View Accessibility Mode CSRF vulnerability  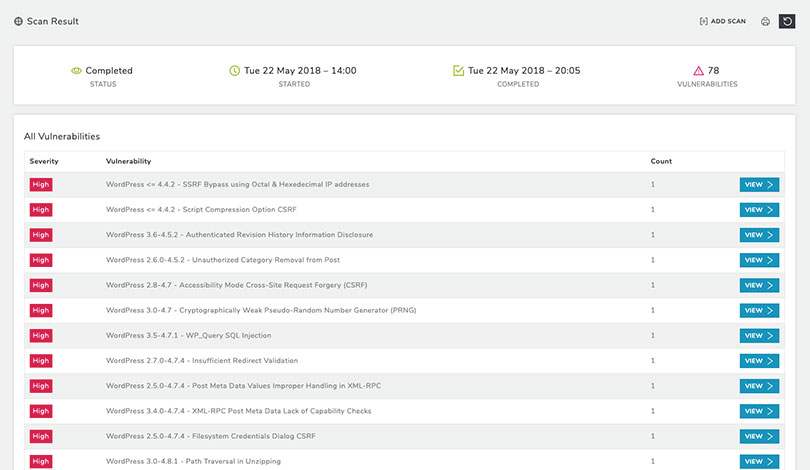pyautogui.click(x=759, y=285)
